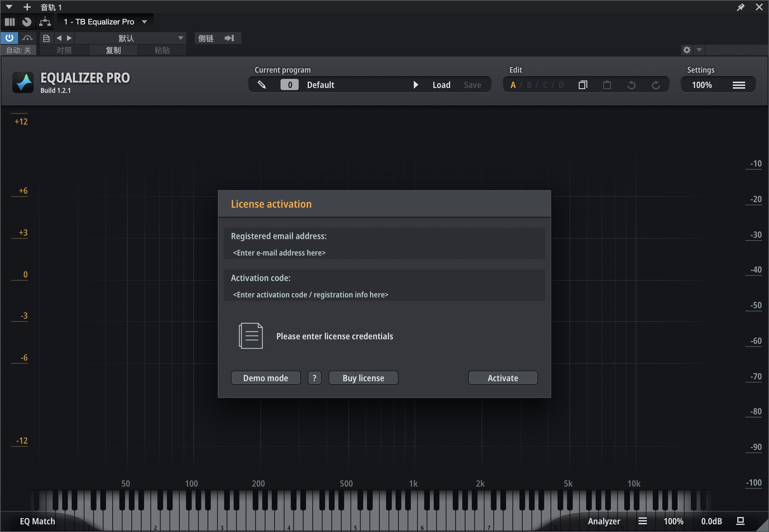This screenshot has height=532, width=769.
Task: Select edit slot B
Action: 529,85
